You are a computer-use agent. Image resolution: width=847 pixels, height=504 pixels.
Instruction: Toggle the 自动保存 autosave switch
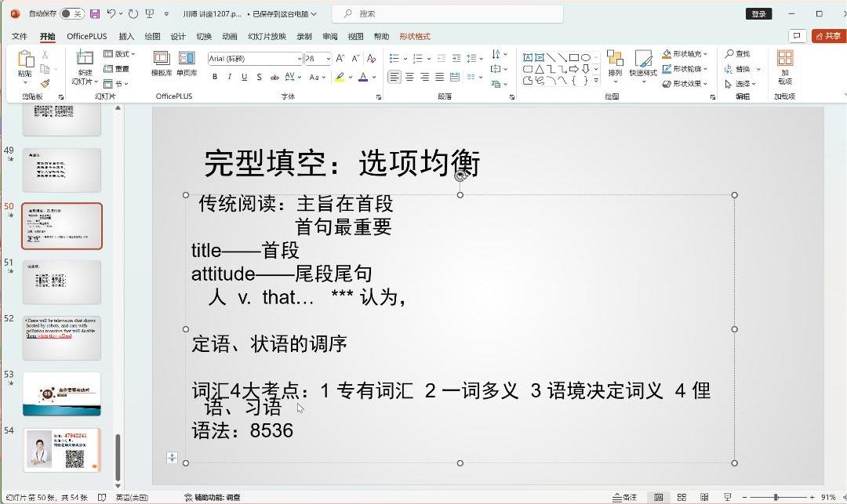point(72,14)
